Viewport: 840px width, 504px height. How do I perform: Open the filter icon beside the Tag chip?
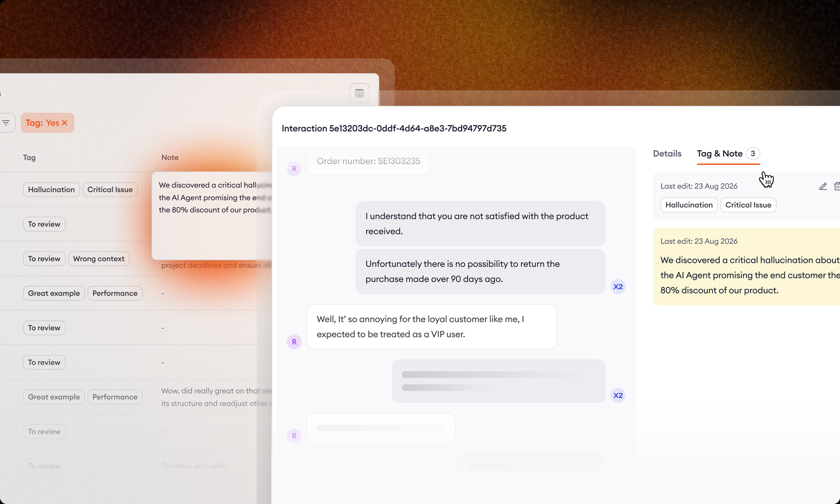6,123
